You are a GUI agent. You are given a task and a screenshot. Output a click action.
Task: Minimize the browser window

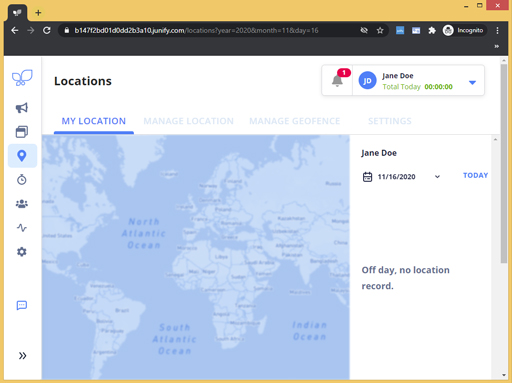click(x=466, y=6)
